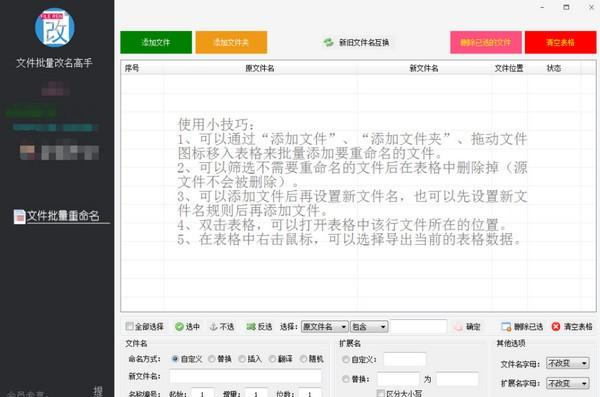Click the 新旧文件名互换 label
The image size is (600, 397).
pyautogui.click(x=364, y=42)
